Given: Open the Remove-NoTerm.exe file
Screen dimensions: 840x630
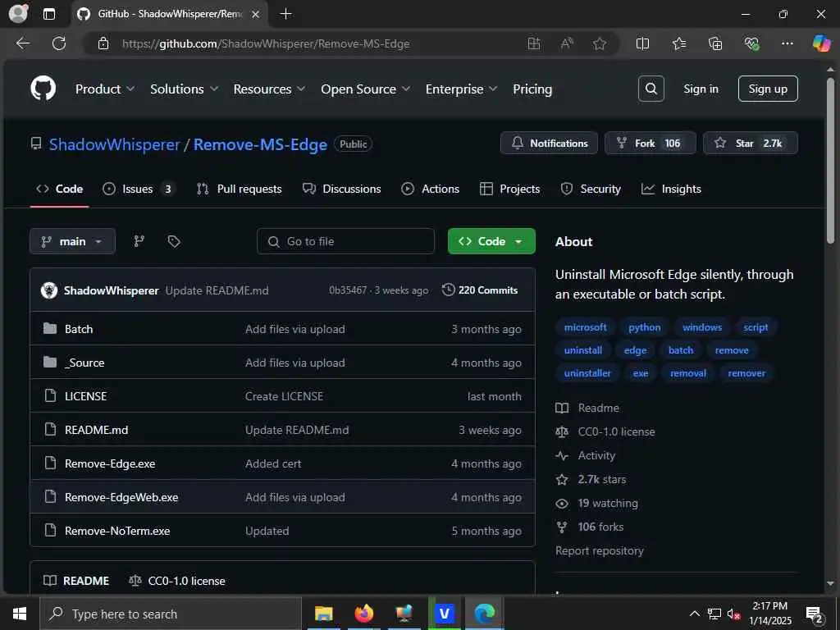Looking at the screenshot, I should pyautogui.click(x=117, y=531).
